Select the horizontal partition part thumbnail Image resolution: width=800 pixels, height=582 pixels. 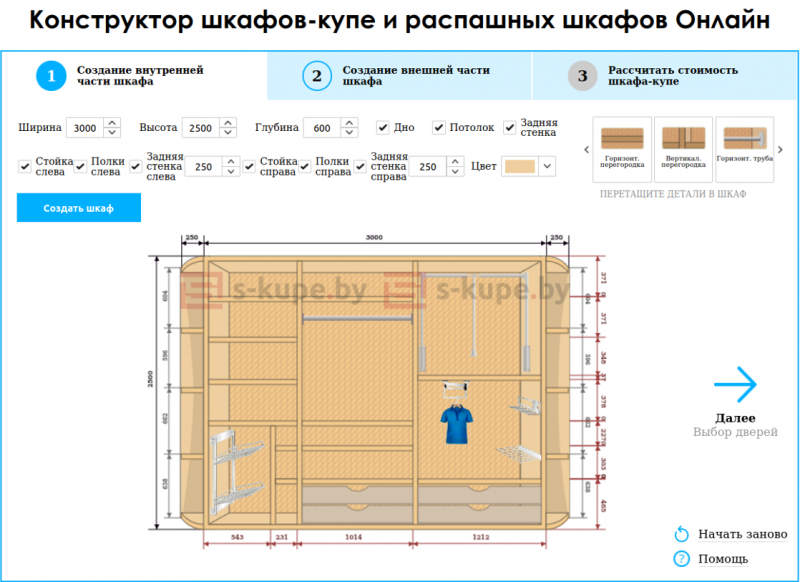pos(622,149)
